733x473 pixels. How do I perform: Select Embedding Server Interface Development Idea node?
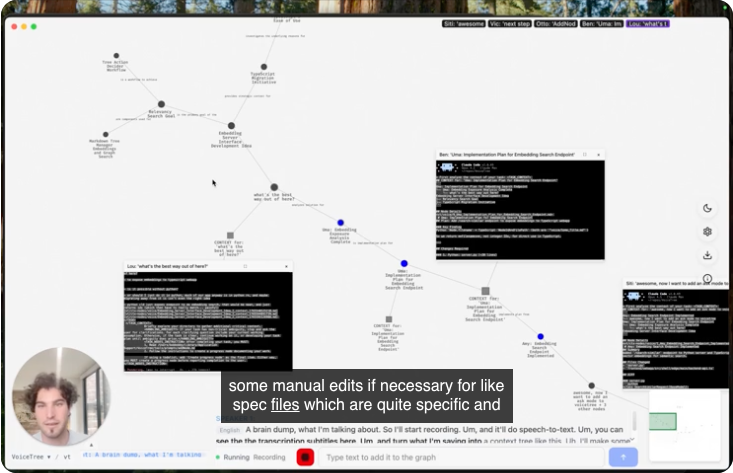click(231, 126)
